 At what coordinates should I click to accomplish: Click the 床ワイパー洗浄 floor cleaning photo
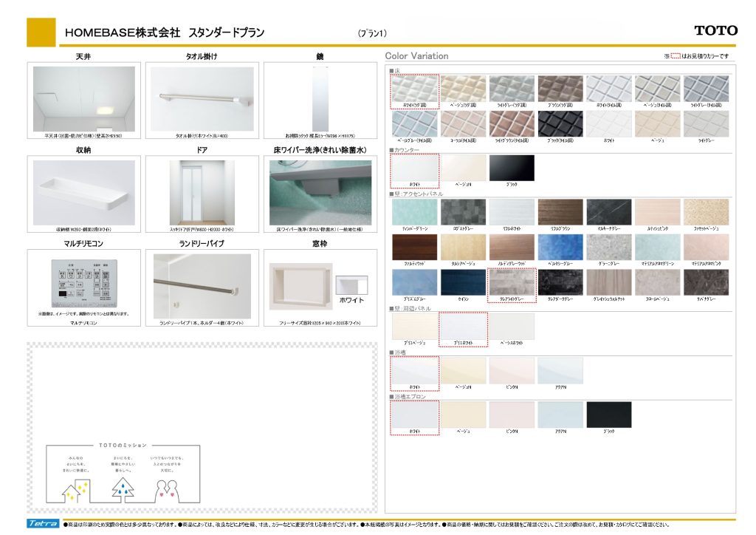[x=320, y=193]
